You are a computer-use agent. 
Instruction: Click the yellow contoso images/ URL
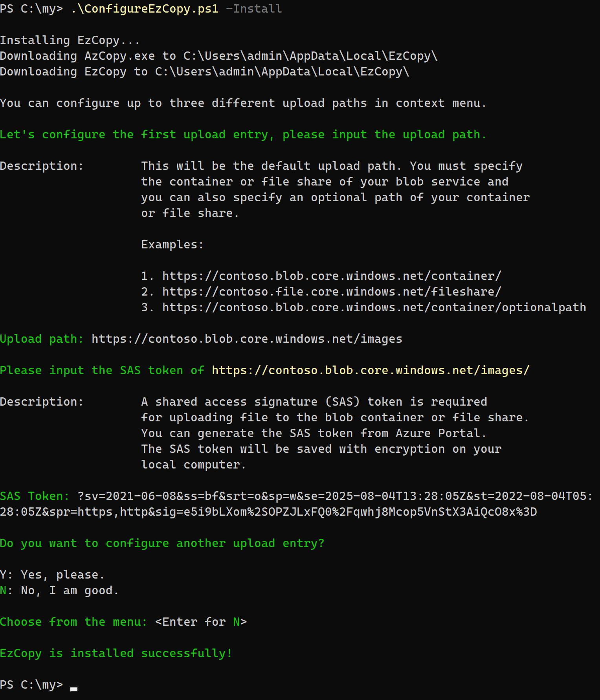click(371, 370)
